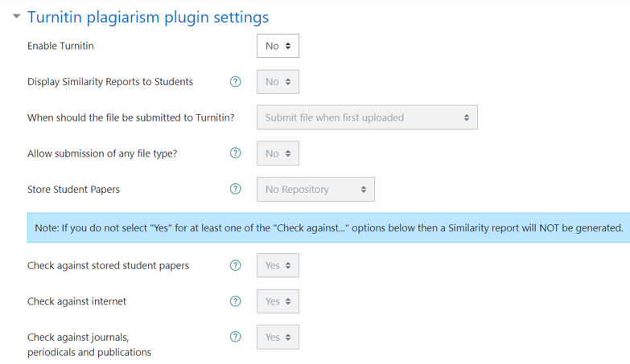
Task: Click the Turnitin plagiarism plugin settings heading
Action: tap(148, 17)
